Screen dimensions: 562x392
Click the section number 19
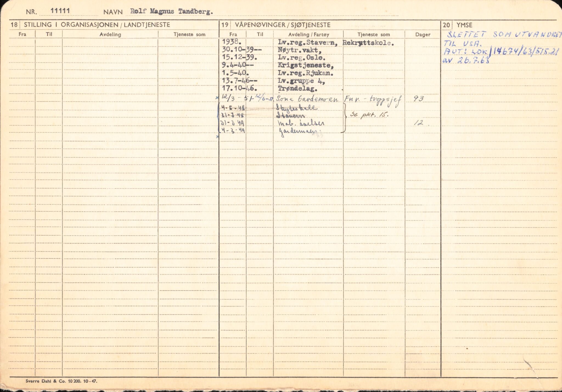click(225, 25)
